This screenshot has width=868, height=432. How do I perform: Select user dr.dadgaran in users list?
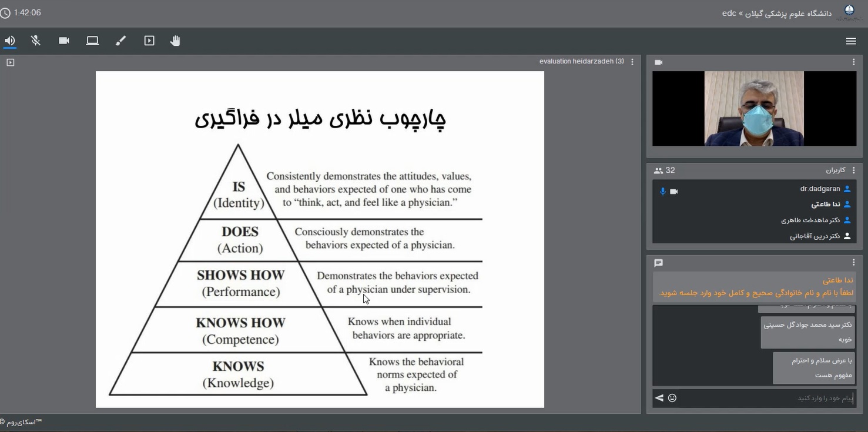coord(820,189)
